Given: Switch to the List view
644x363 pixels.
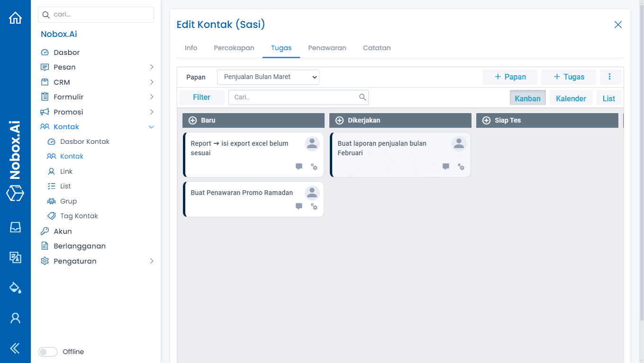Looking at the screenshot, I should pos(608,98).
